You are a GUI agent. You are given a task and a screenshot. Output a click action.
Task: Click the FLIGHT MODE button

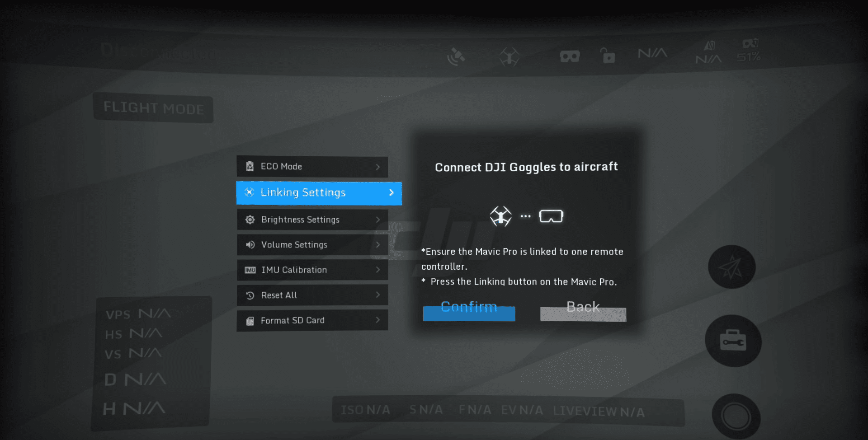coord(153,108)
